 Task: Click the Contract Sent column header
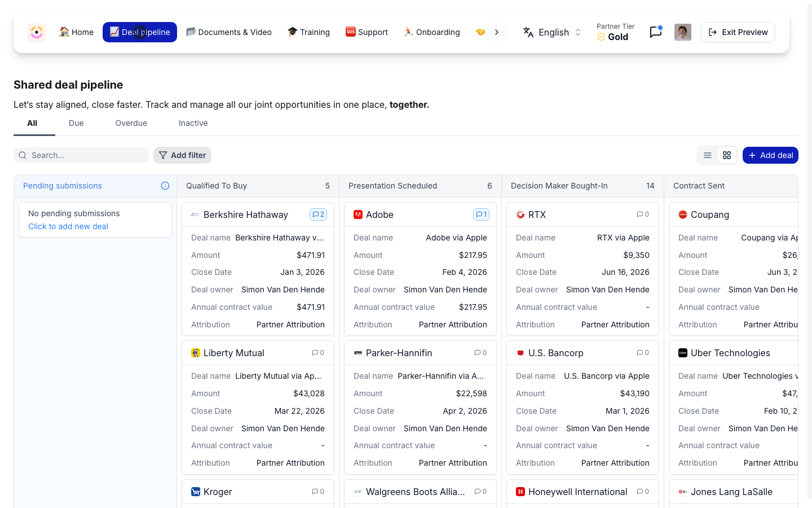(731, 186)
